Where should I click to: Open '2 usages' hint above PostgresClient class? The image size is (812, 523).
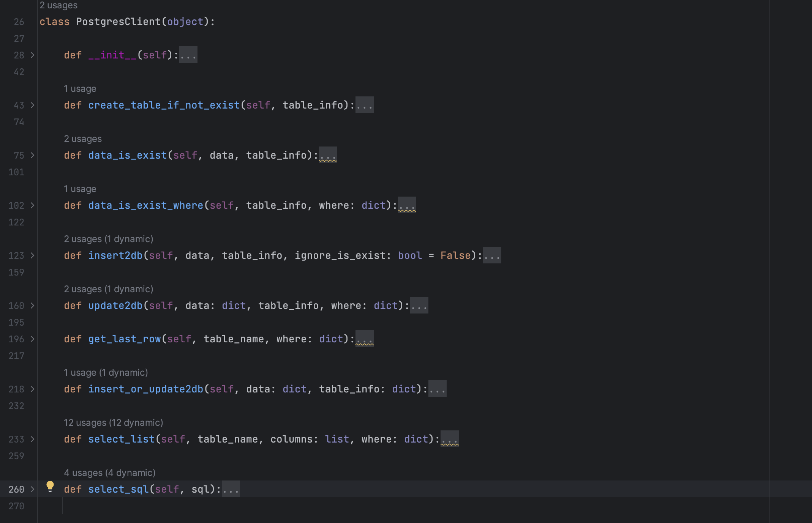tap(58, 5)
